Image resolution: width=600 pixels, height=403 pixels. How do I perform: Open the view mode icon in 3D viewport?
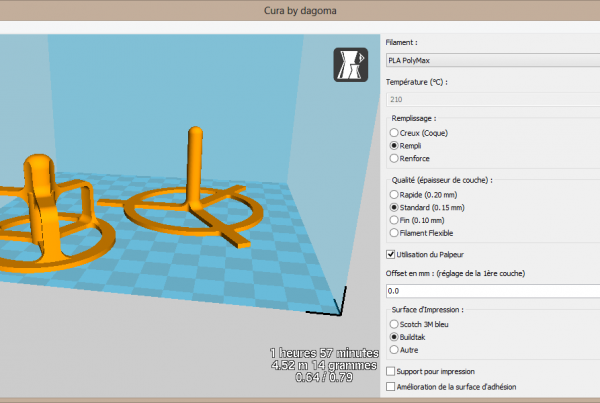(x=351, y=65)
